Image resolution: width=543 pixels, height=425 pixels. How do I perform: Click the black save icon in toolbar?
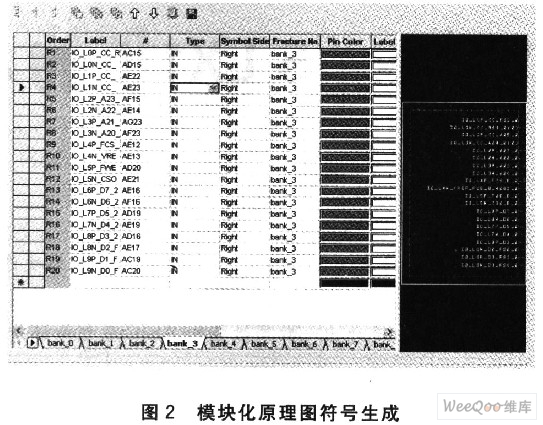point(192,14)
